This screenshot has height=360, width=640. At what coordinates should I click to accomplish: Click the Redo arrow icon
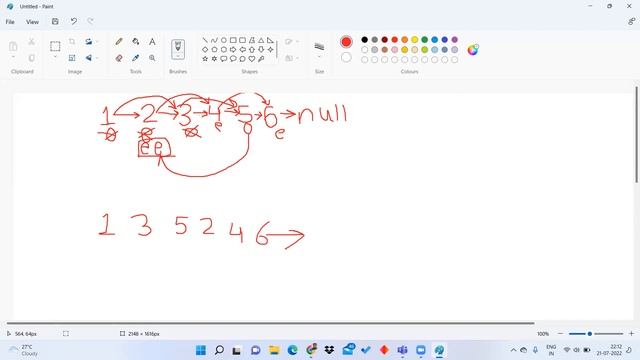pyautogui.click(x=90, y=21)
